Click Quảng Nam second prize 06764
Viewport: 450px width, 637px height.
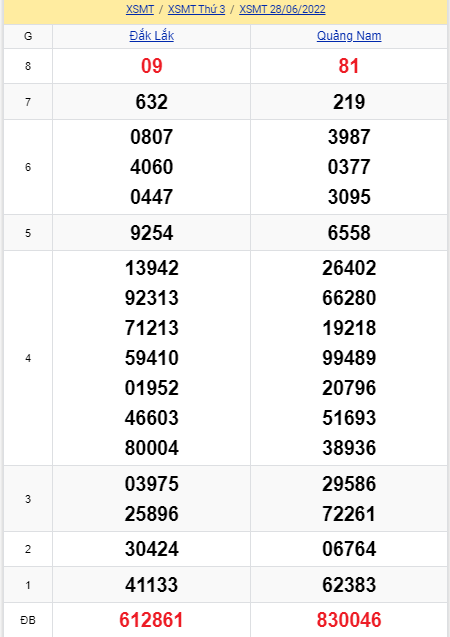pyautogui.click(x=349, y=549)
